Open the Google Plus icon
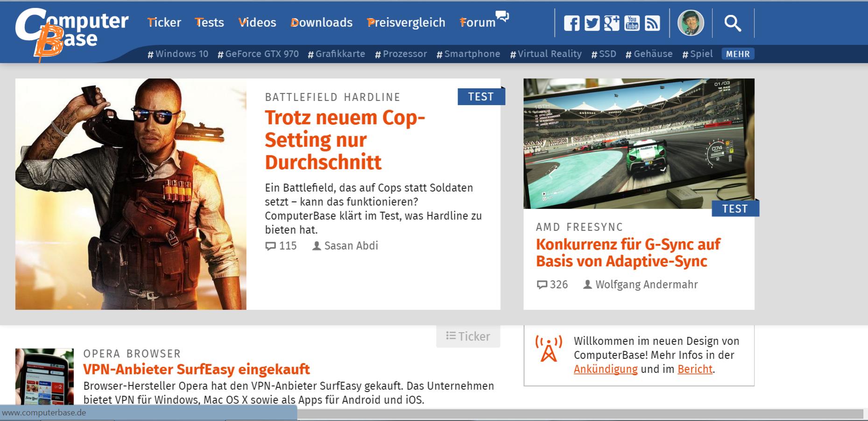868x421 pixels. click(x=612, y=23)
